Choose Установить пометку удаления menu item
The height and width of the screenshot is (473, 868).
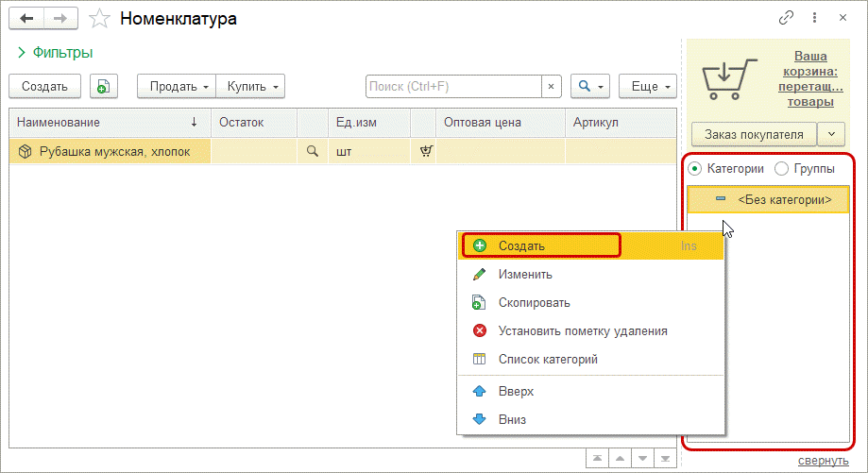coord(583,330)
